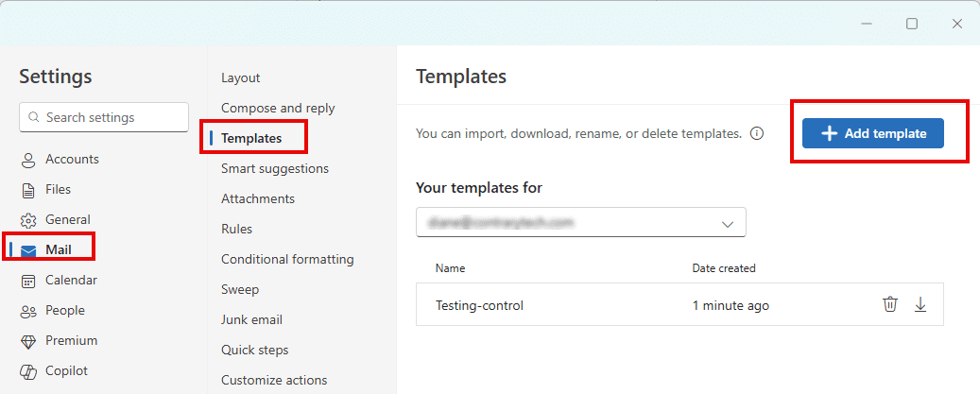Delete the Testing-control template using trash icon
This screenshot has width=980, height=394.
click(x=889, y=304)
